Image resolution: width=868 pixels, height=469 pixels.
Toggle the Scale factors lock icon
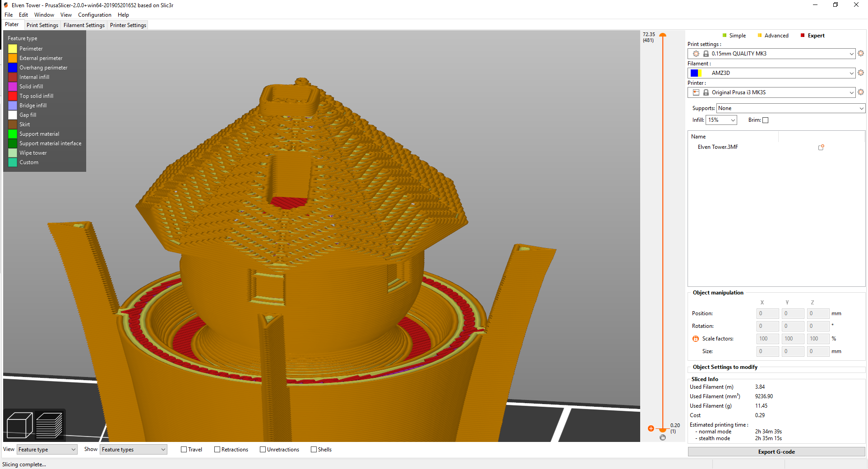pyautogui.click(x=696, y=339)
